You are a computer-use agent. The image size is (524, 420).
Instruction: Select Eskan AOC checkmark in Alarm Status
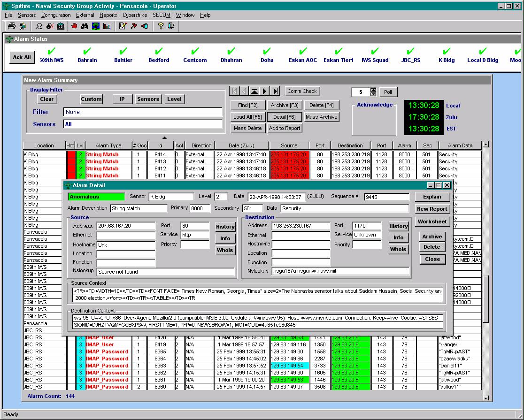pyautogui.click(x=303, y=51)
